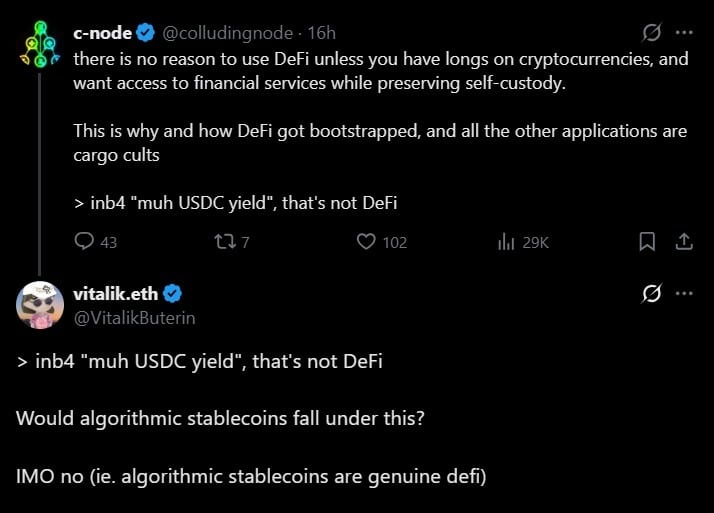The image size is (714, 513).
Task: View analytics showing 29K views
Action: point(506,241)
